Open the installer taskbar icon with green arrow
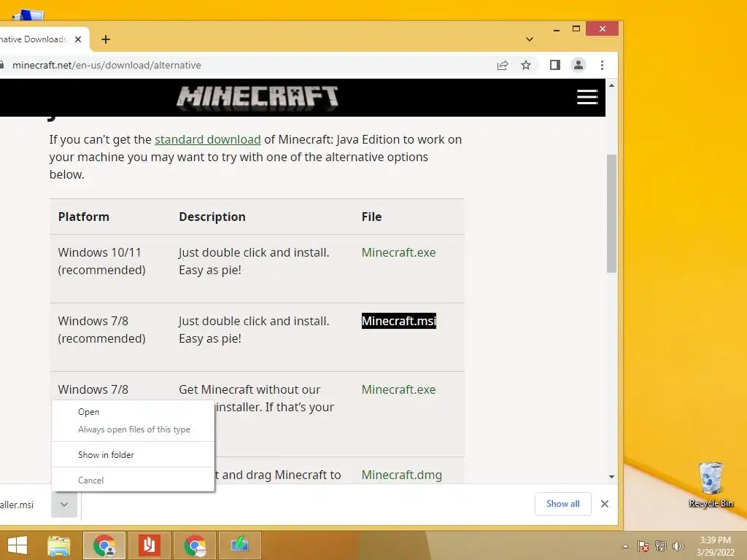The width and height of the screenshot is (747, 560). point(239,545)
